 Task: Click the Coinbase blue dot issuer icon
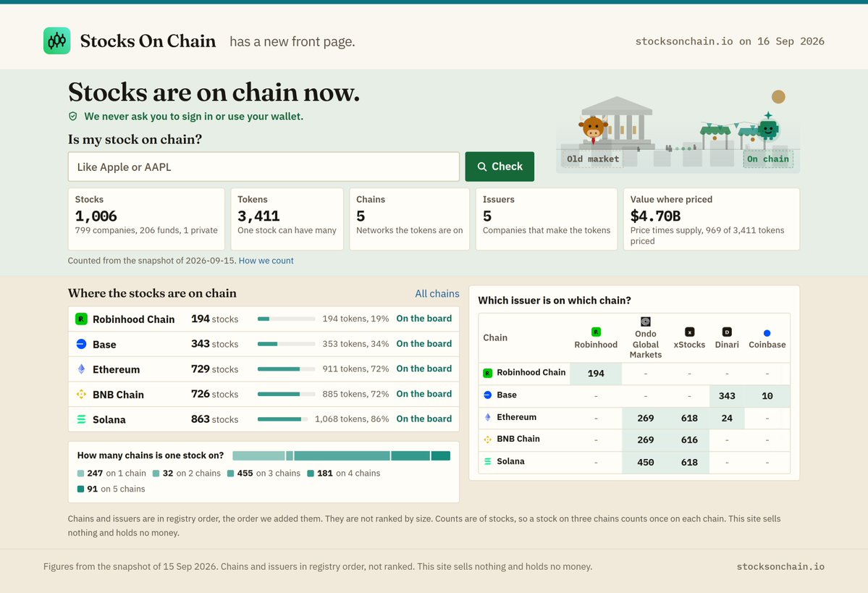coord(767,333)
